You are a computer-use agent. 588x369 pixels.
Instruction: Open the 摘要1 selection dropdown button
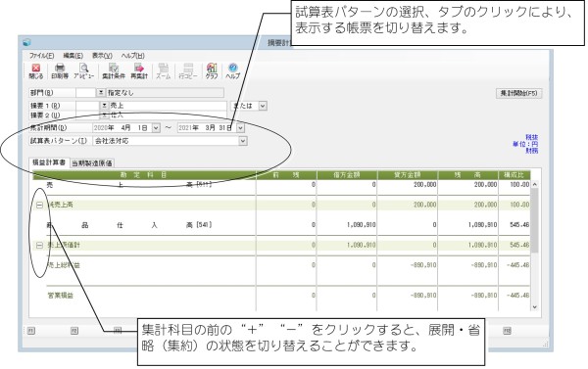104,106
